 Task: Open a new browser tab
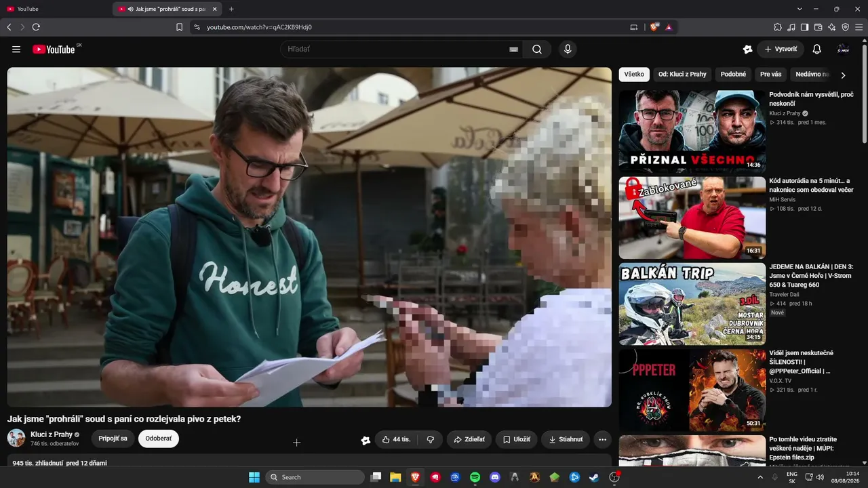pyautogui.click(x=231, y=9)
